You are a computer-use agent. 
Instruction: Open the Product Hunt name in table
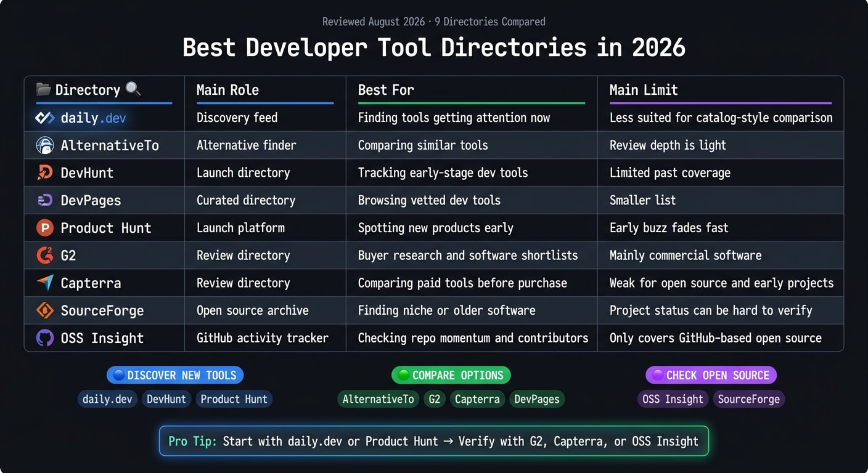pos(105,228)
